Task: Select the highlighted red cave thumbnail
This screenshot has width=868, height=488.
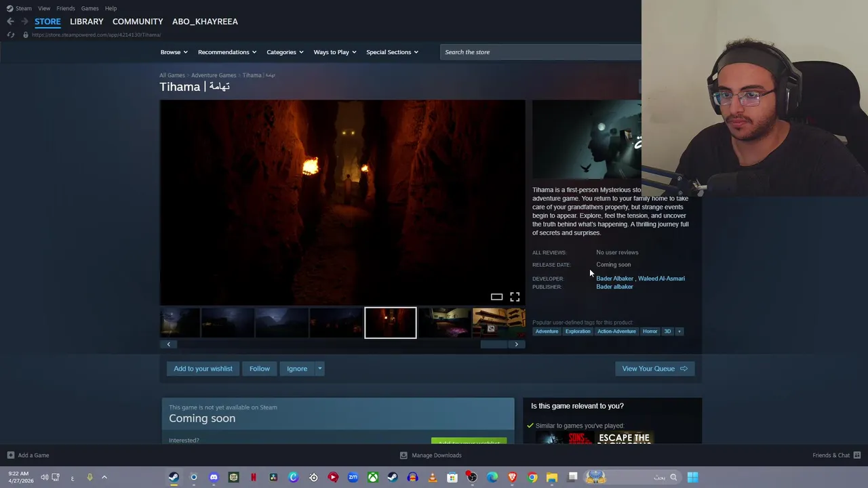Action: click(391, 323)
